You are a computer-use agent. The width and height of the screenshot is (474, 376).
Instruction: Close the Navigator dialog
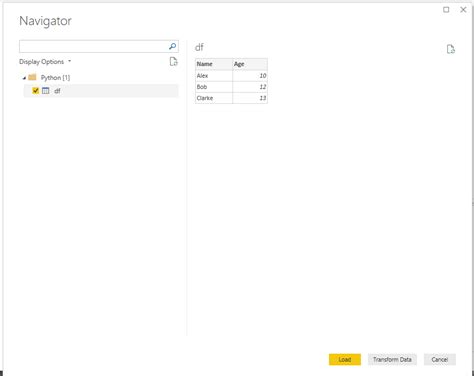(x=463, y=10)
